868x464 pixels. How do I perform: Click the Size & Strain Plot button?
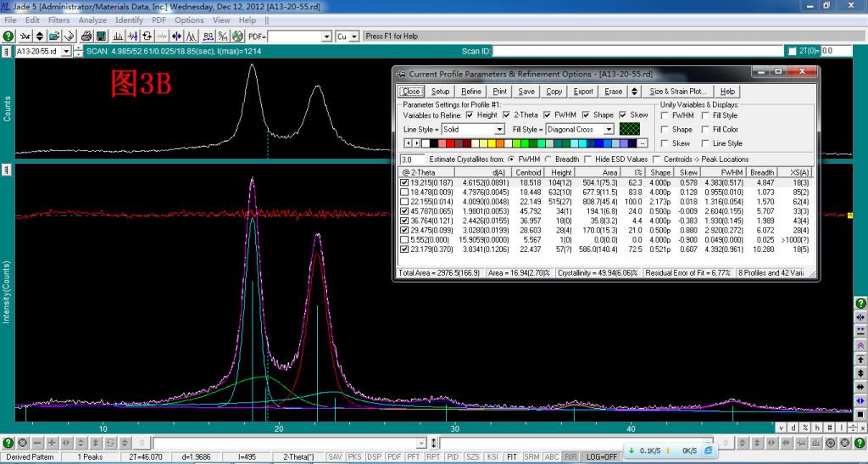click(x=678, y=92)
